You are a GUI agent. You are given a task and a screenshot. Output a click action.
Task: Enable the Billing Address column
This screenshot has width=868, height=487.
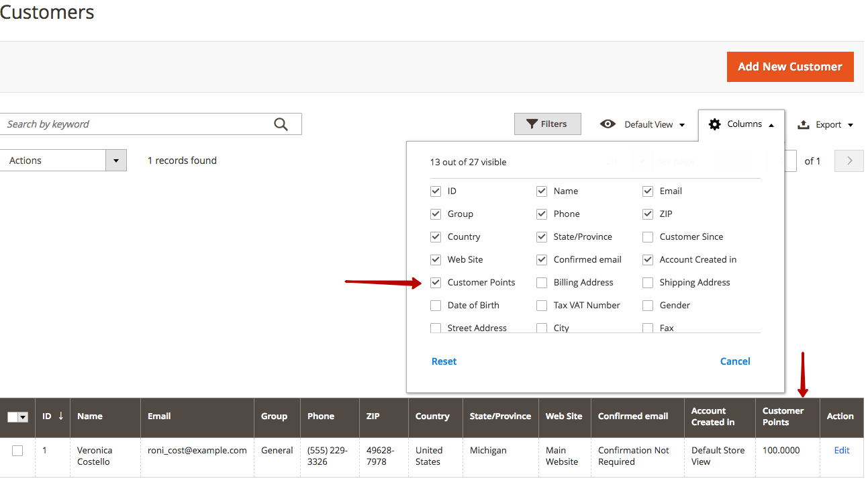click(542, 283)
